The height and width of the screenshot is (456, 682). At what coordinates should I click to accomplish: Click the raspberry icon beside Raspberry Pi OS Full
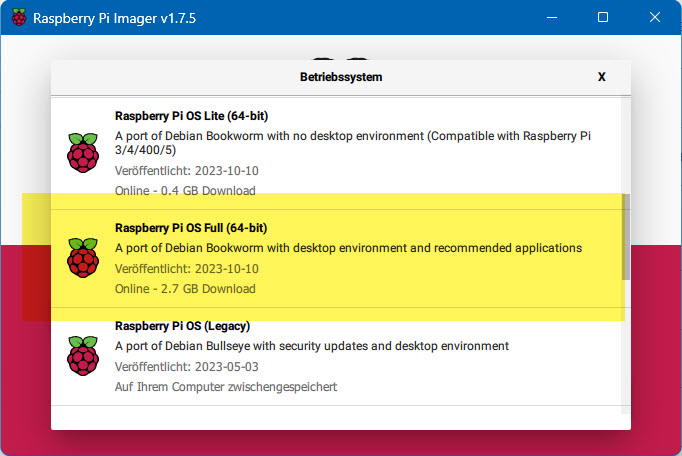point(83,258)
